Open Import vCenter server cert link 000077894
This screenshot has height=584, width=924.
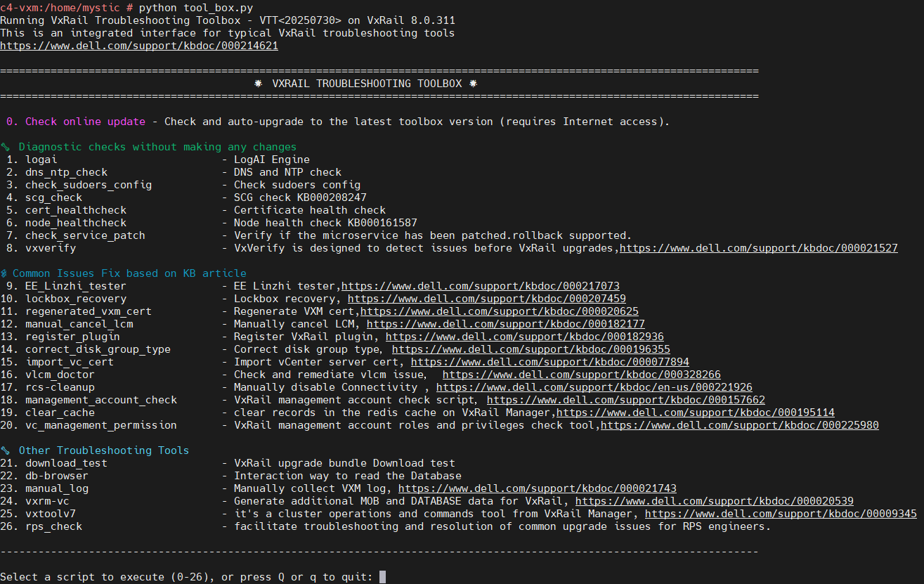(549, 362)
